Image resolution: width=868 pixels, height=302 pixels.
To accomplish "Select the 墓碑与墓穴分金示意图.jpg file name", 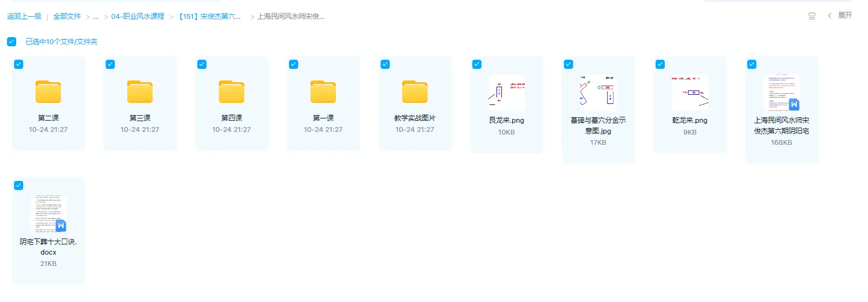I will pos(598,125).
